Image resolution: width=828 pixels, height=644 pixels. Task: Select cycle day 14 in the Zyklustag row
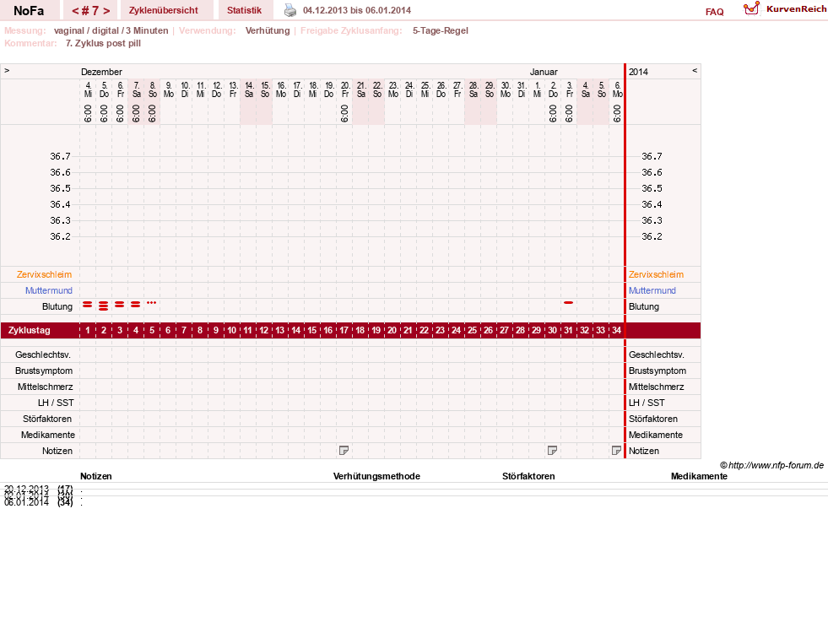295,331
